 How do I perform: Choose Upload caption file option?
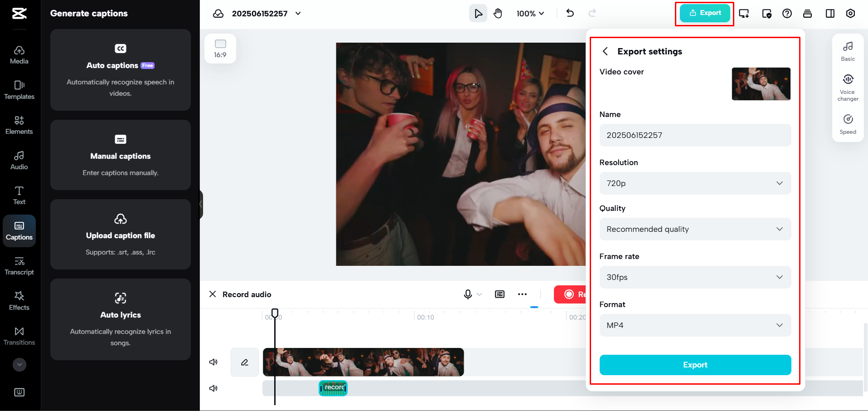click(x=121, y=234)
